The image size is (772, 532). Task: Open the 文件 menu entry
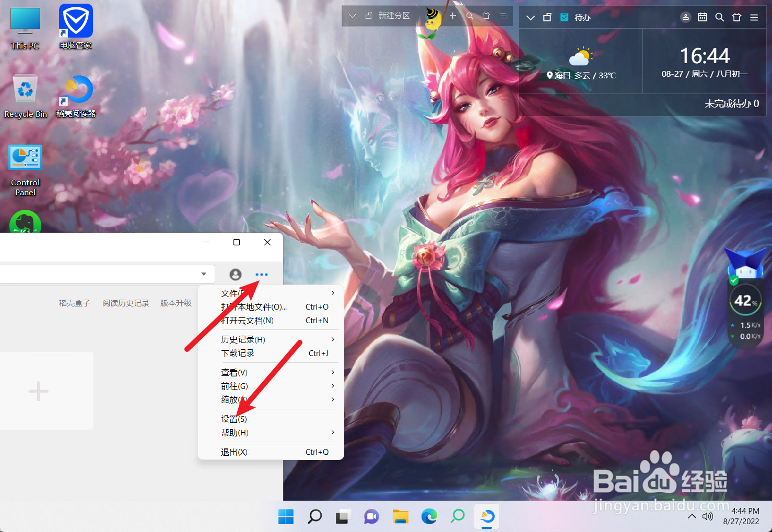[x=271, y=293]
